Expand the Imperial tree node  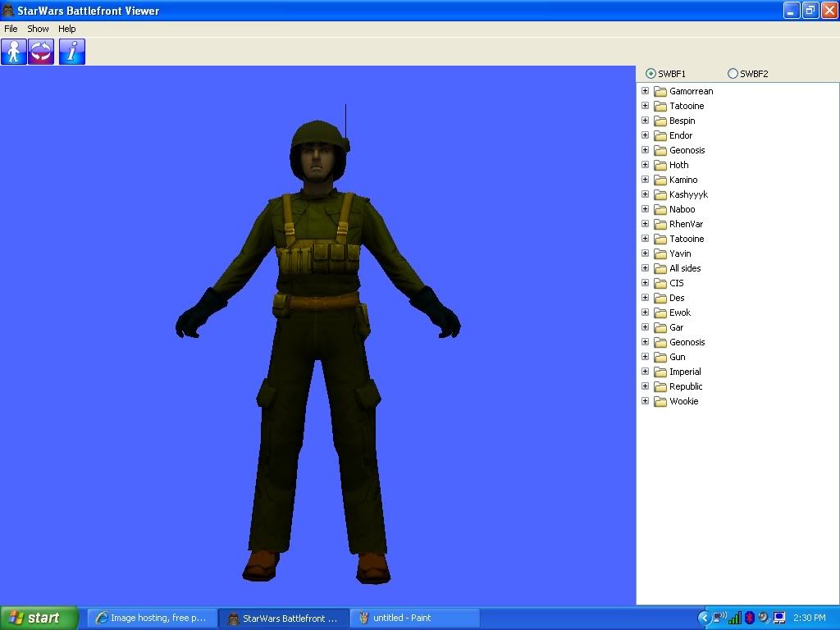tap(645, 372)
